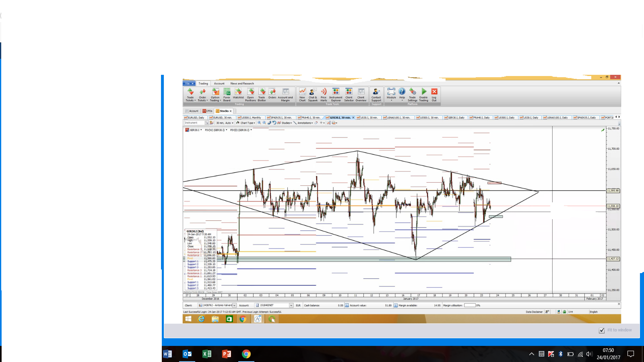The height and width of the screenshot is (362, 644).
Task: Open Chat & Squawk
Action: [x=313, y=95]
